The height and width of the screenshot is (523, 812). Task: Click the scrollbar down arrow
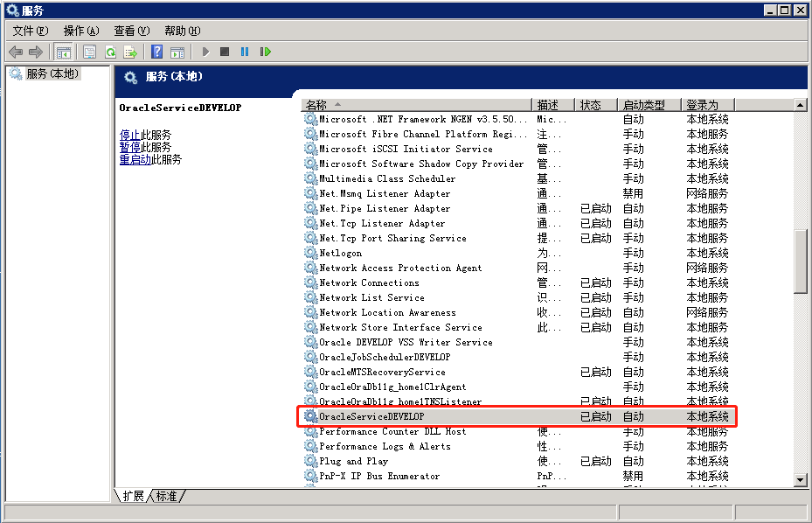(800, 480)
